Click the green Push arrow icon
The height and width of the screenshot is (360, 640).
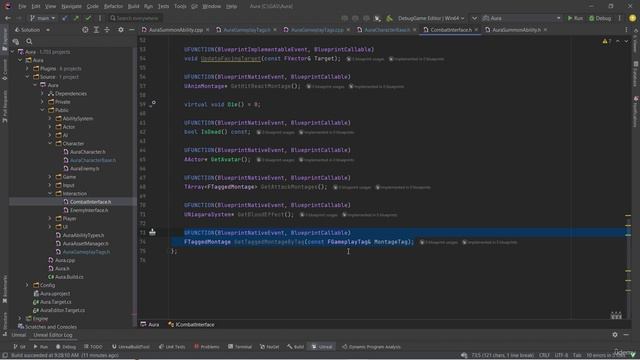coord(76,18)
